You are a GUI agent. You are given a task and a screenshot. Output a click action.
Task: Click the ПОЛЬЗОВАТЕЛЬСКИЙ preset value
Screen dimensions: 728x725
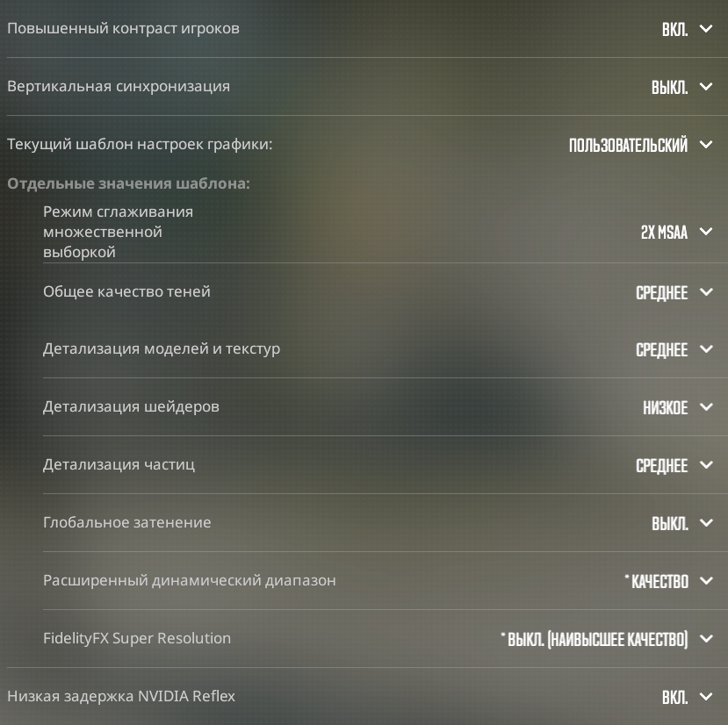point(628,146)
